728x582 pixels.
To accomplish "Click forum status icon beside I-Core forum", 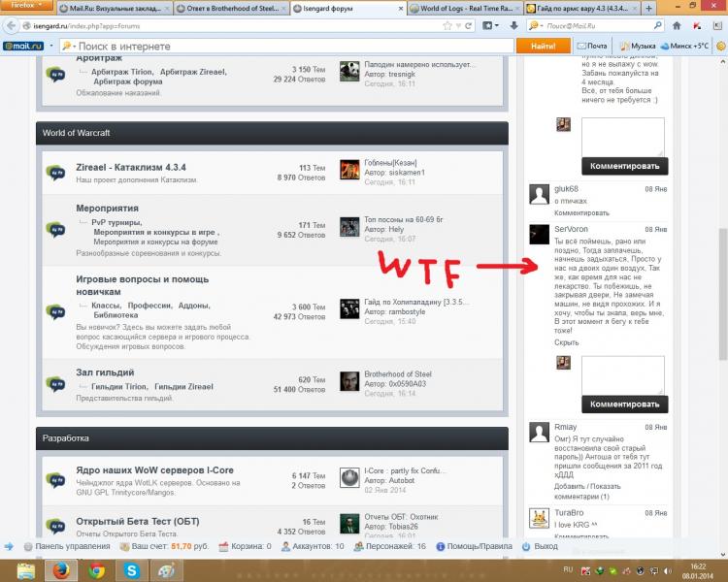I will coord(55,480).
